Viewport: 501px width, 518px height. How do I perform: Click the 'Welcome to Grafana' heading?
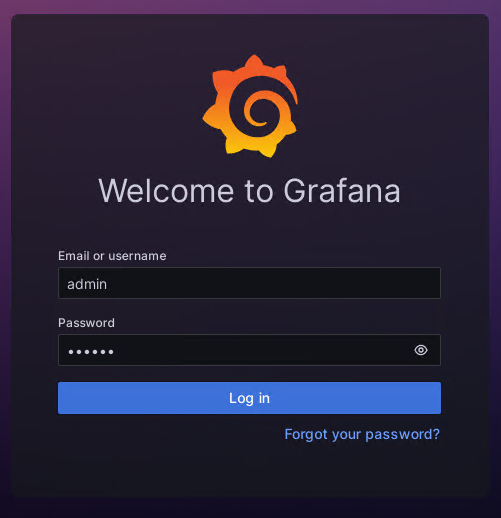coord(249,190)
